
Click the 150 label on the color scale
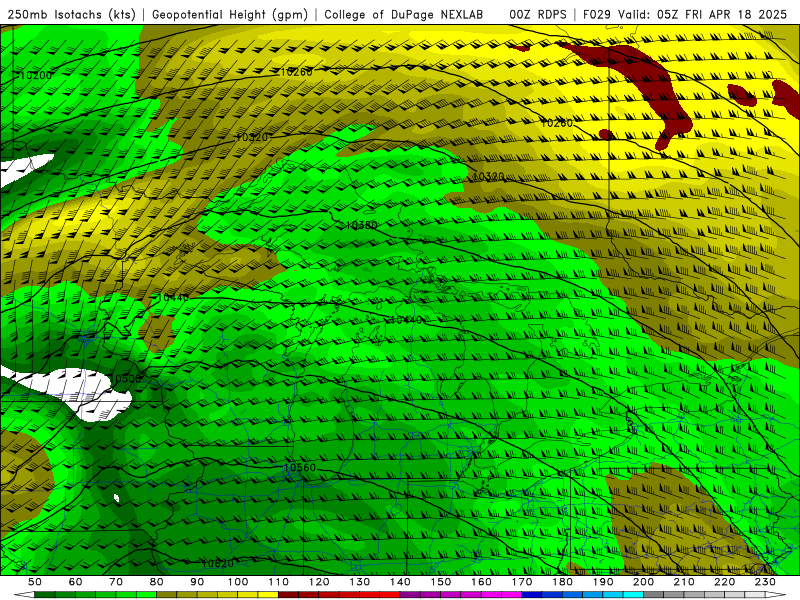(440, 582)
